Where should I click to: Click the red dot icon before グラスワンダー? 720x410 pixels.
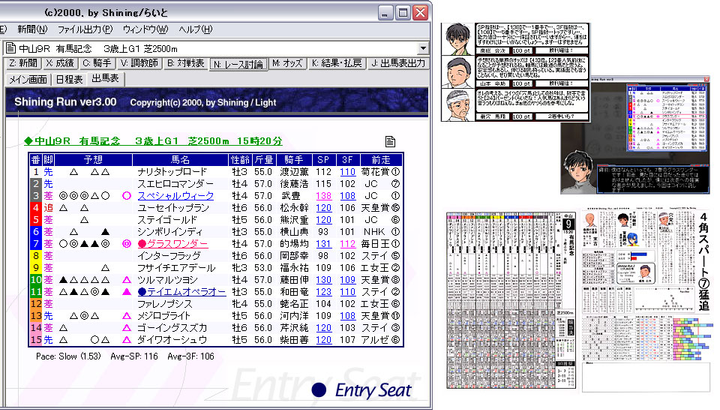[142, 244]
